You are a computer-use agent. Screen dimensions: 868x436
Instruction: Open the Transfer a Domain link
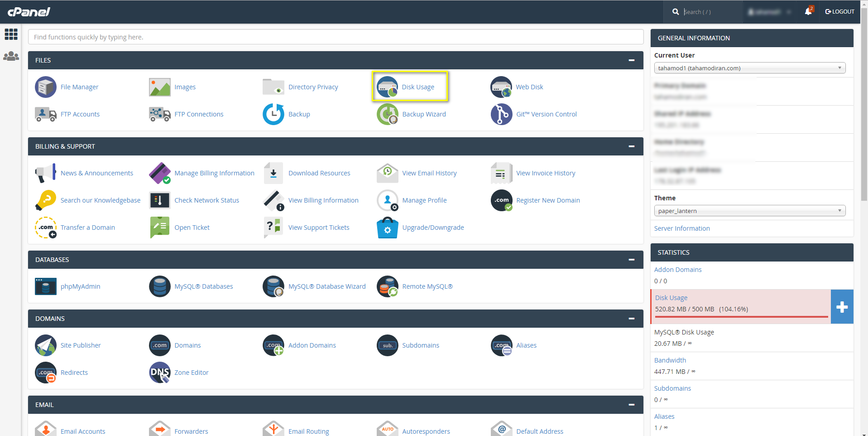[x=88, y=228]
